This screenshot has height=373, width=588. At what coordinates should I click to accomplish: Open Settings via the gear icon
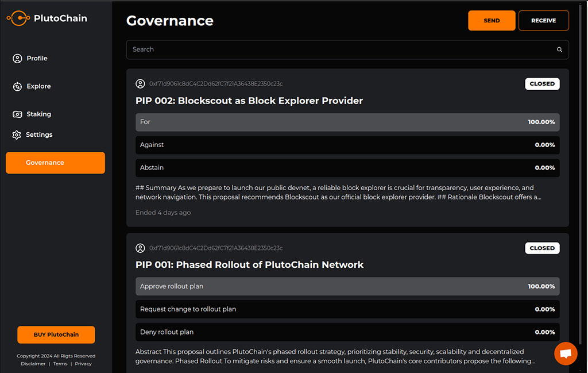tap(17, 134)
